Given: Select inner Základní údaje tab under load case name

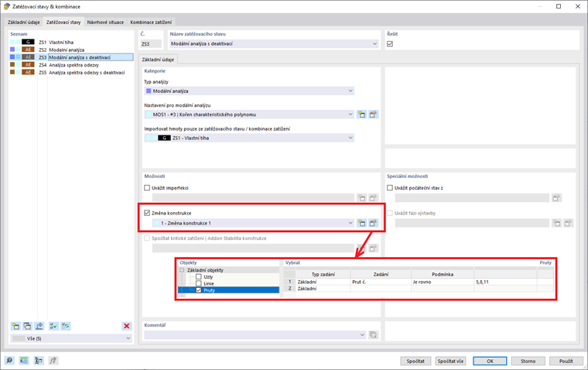Looking at the screenshot, I should coord(158,60).
